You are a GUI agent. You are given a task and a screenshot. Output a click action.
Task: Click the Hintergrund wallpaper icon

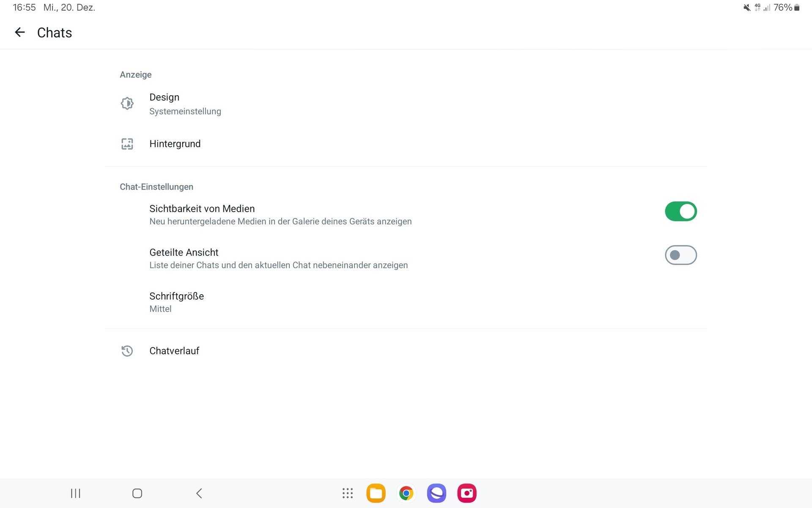(127, 144)
